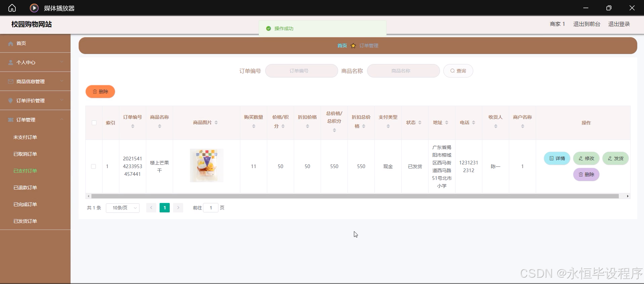Toggle the select-all header checkbox

click(94, 123)
